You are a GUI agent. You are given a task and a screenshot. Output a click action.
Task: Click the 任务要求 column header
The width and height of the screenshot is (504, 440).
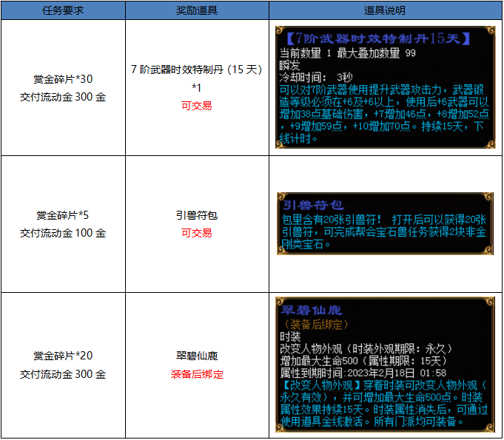63,10
